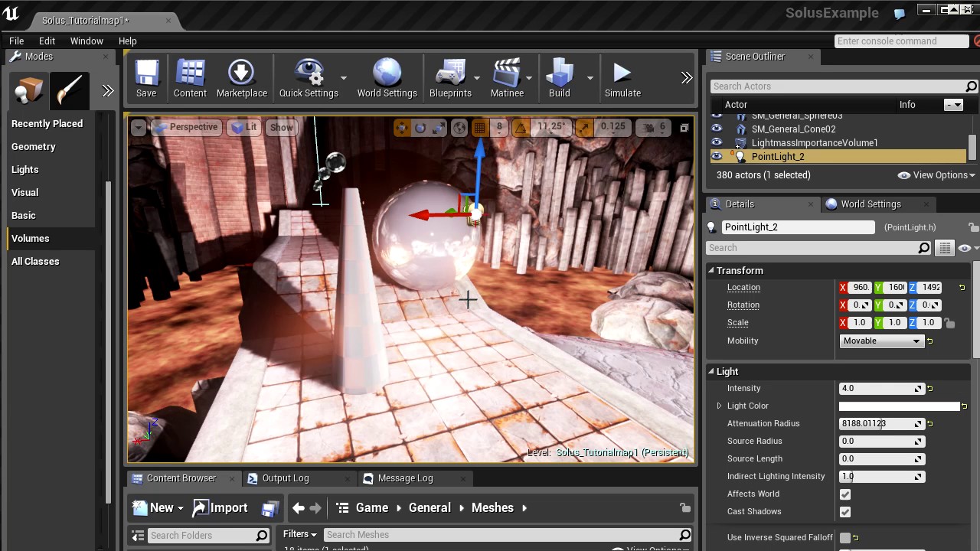Open the Content browser toolbar icon

tap(190, 79)
